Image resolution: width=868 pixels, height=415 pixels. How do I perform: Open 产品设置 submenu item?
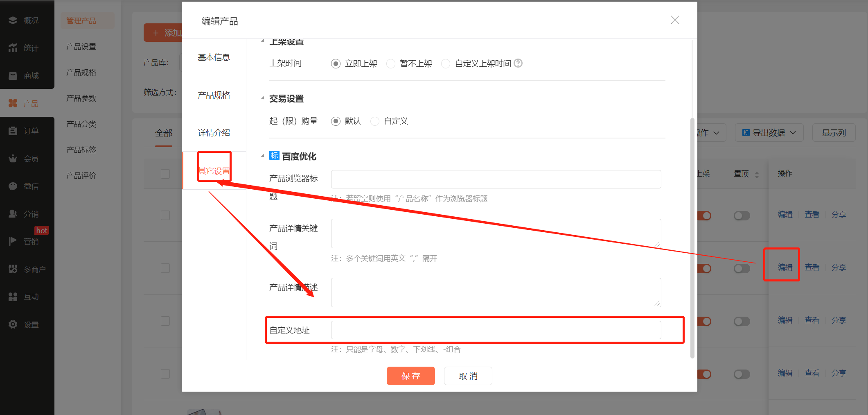[81, 47]
